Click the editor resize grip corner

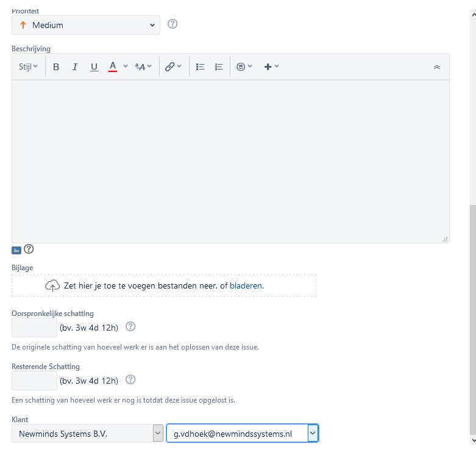pyautogui.click(x=445, y=239)
